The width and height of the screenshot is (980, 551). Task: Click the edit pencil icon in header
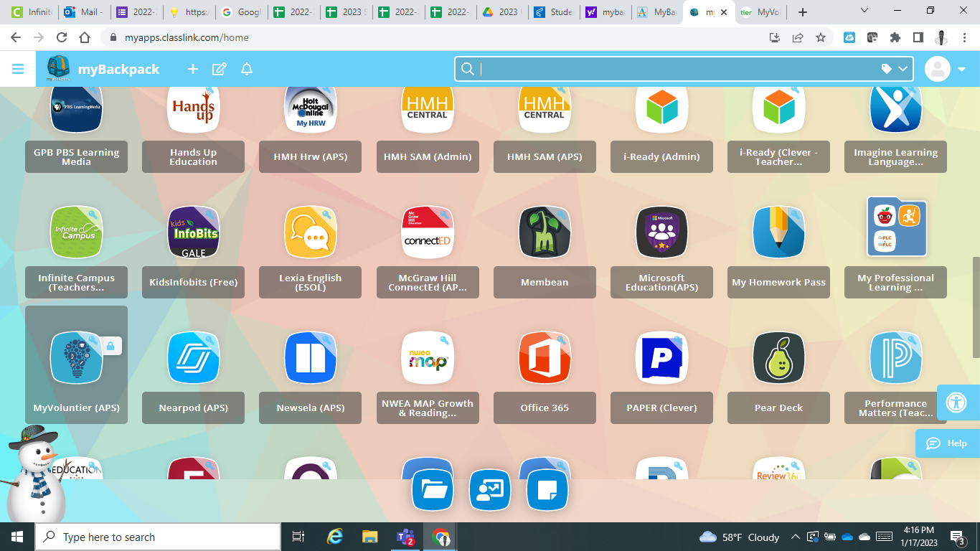point(220,69)
